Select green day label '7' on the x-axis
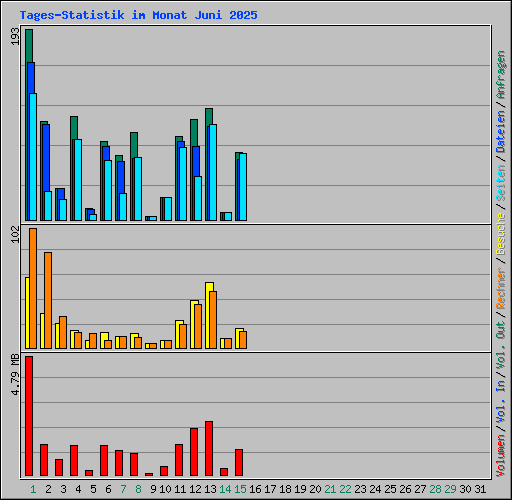Viewport: 512px width, 500px height. pyautogui.click(x=123, y=489)
